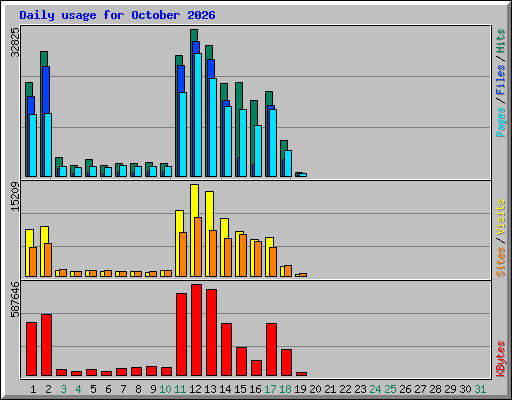This screenshot has width=512, height=400.
Task: Click green day 4 axis label
Action: [78, 389]
